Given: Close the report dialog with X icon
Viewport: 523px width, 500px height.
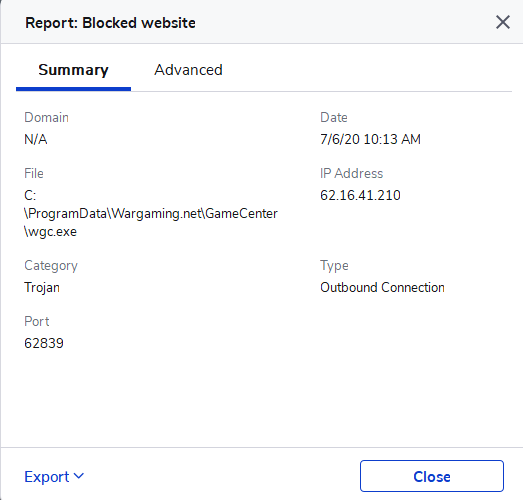Looking at the screenshot, I should (503, 23).
